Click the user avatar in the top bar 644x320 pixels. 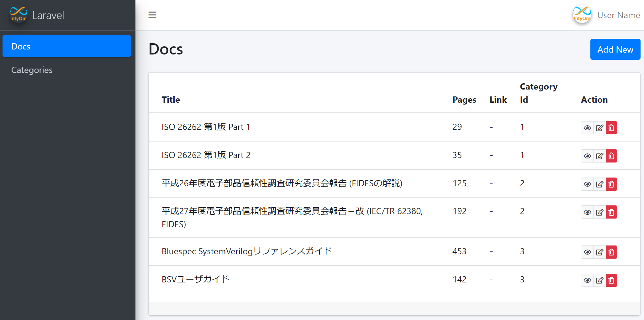tap(582, 15)
